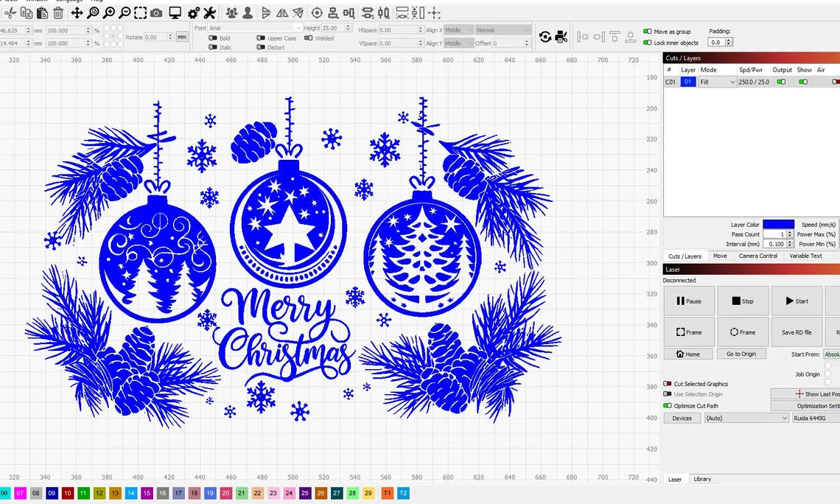The width and height of the screenshot is (840, 504).
Task: Expand the Font dropdown showing Arial
Action: point(255,28)
